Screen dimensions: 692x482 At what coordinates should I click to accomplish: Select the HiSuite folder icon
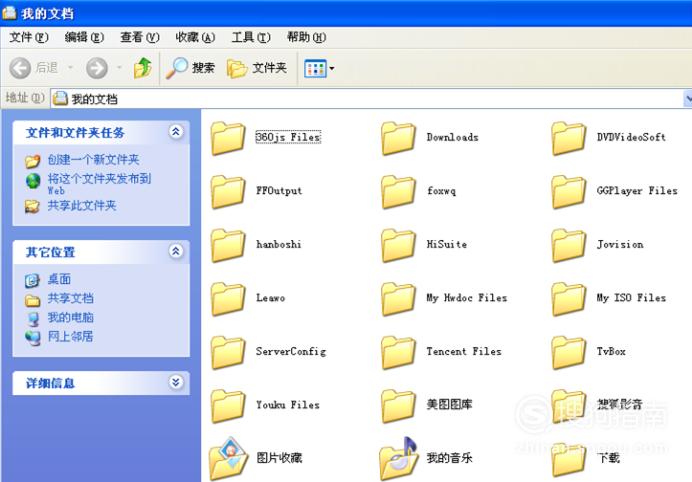coord(398,245)
